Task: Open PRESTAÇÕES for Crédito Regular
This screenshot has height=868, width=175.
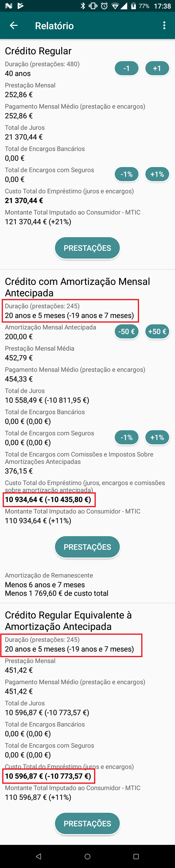Action: coord(87,248)
